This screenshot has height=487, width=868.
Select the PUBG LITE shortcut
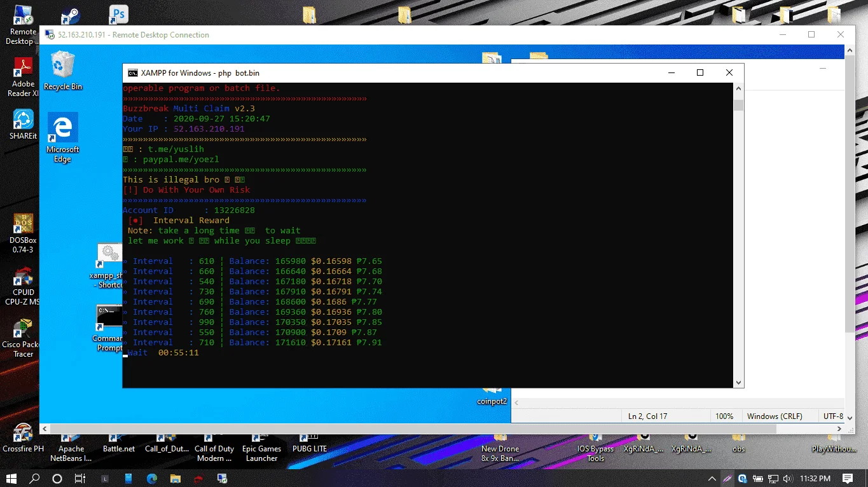(x=310, y=443)
